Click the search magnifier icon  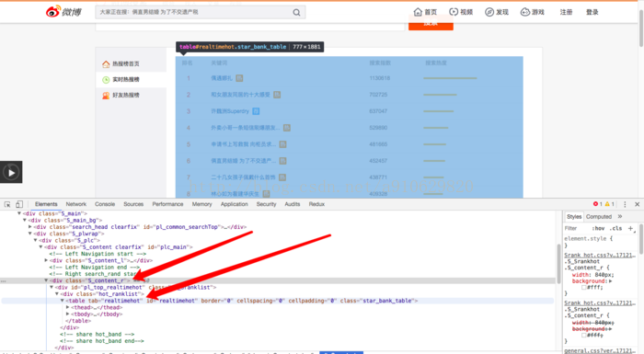pyautogui.click(x=296, y=12)
